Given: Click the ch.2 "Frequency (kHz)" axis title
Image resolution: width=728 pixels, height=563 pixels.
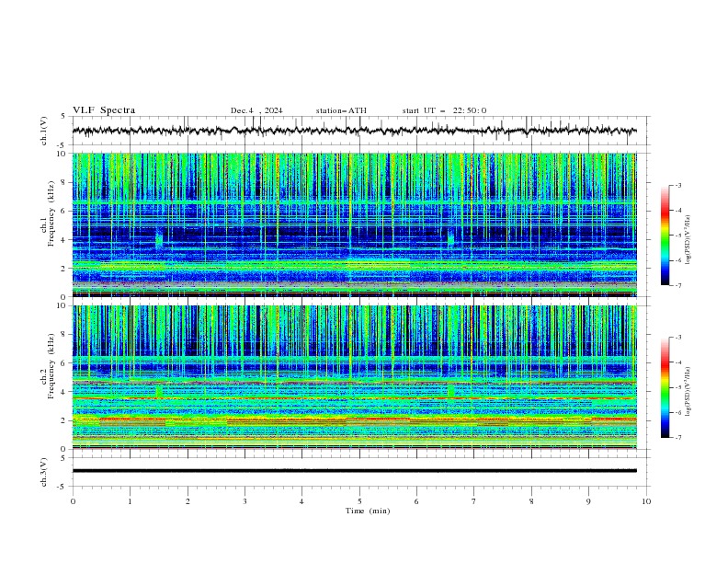Looking at the screenshot, I should 51,366.
